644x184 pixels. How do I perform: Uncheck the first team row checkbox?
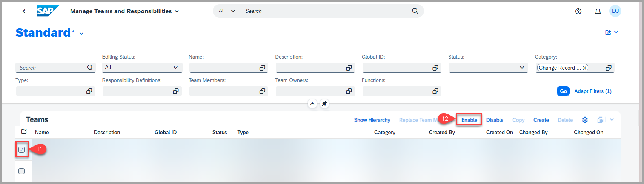click(x=22, y=150)
